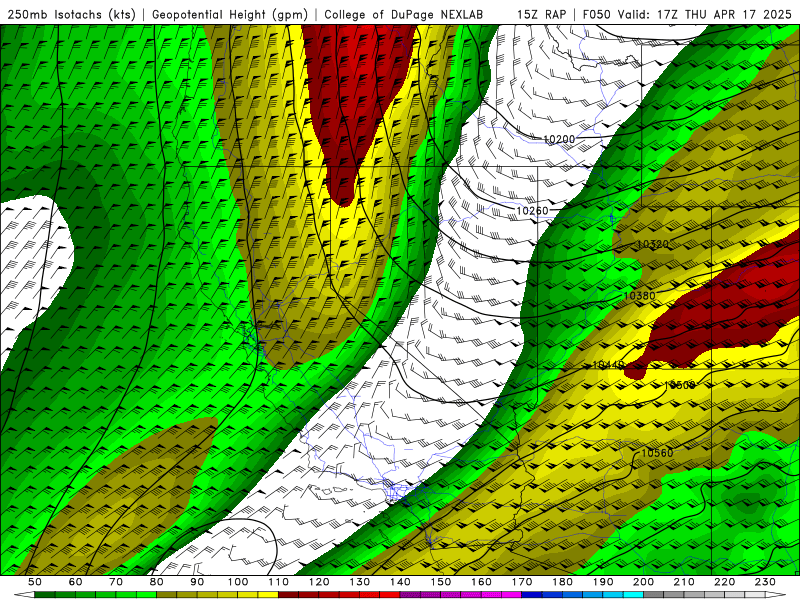Click the 210 value on the color scale
Image resolution: width=800 pixels, height=600 pixels.
[x=684, y=582]
